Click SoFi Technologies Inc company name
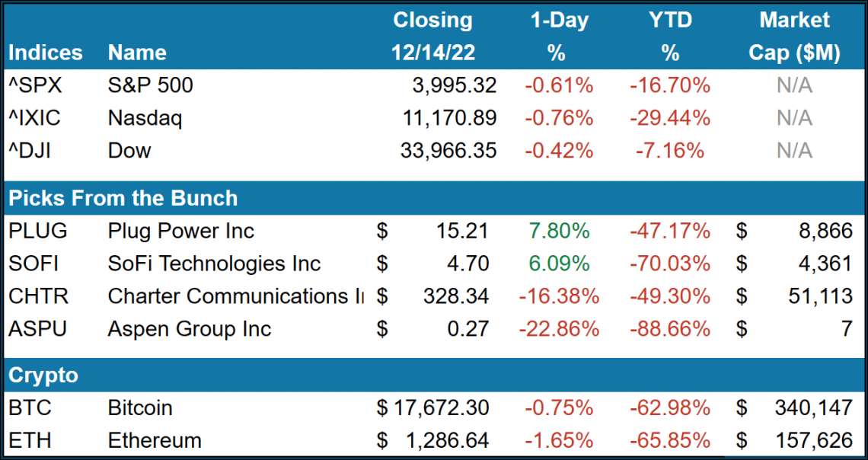Viewport: 868px width, 460px height. click(214, 264)
